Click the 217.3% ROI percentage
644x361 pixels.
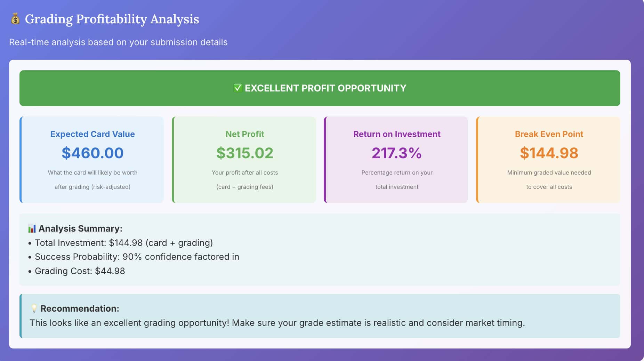click(396, 153)
